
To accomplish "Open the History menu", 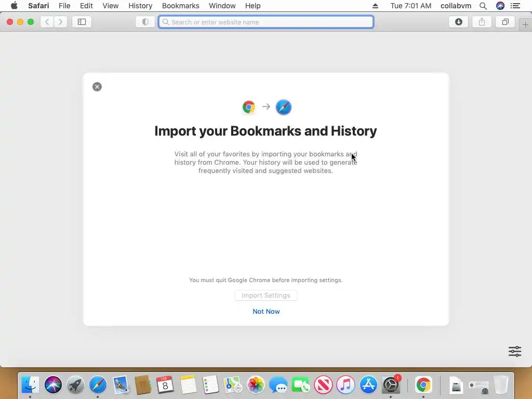I will 140,6.
